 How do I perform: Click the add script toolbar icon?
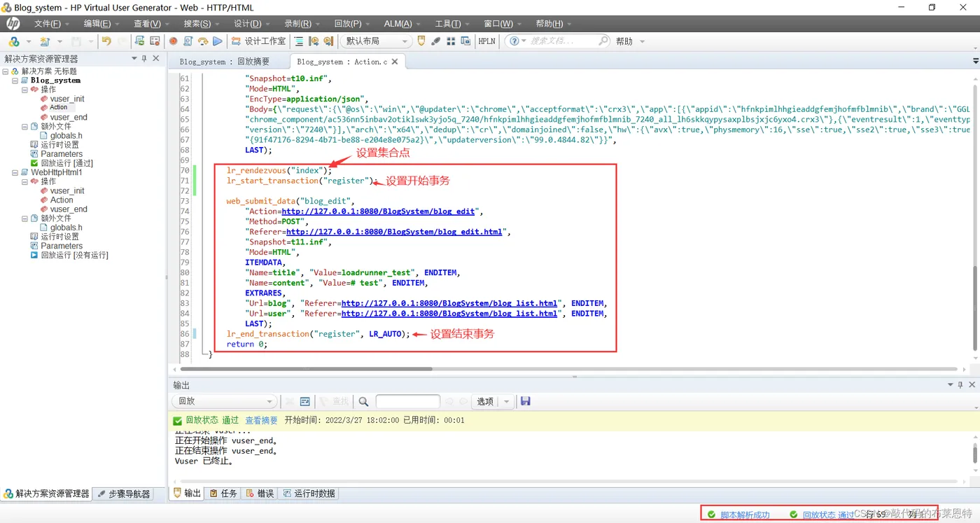pyautogui.click(x=45, y=41)
